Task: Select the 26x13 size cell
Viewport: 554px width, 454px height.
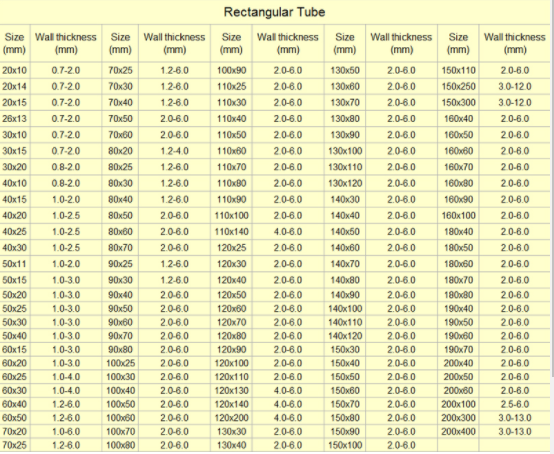Action: click(x=14, y=119)
